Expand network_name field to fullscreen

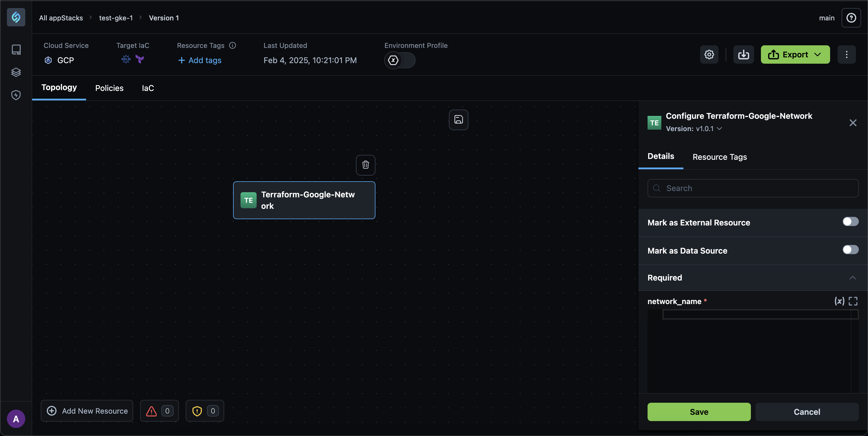coord(853,301)
